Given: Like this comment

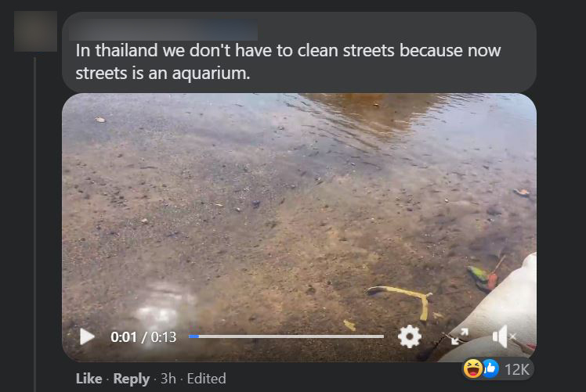Looking at the screenshot, I should [89, 379].
